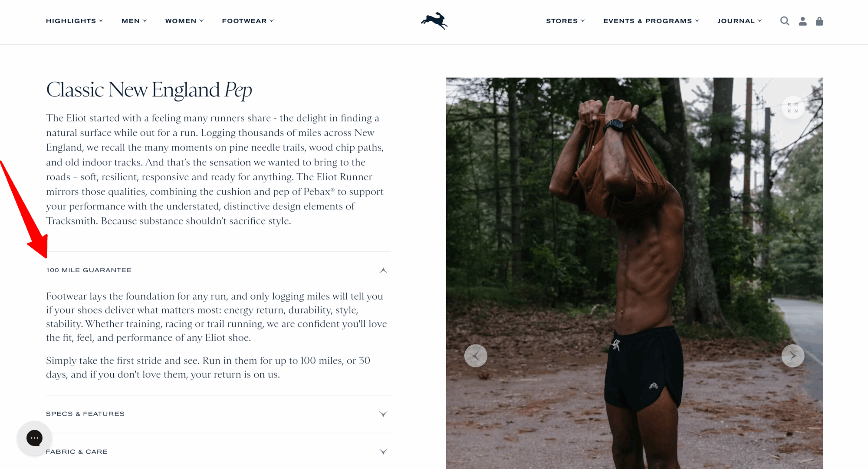Collapse the 100 Mile Guarantee section

(x=383, y=270)
